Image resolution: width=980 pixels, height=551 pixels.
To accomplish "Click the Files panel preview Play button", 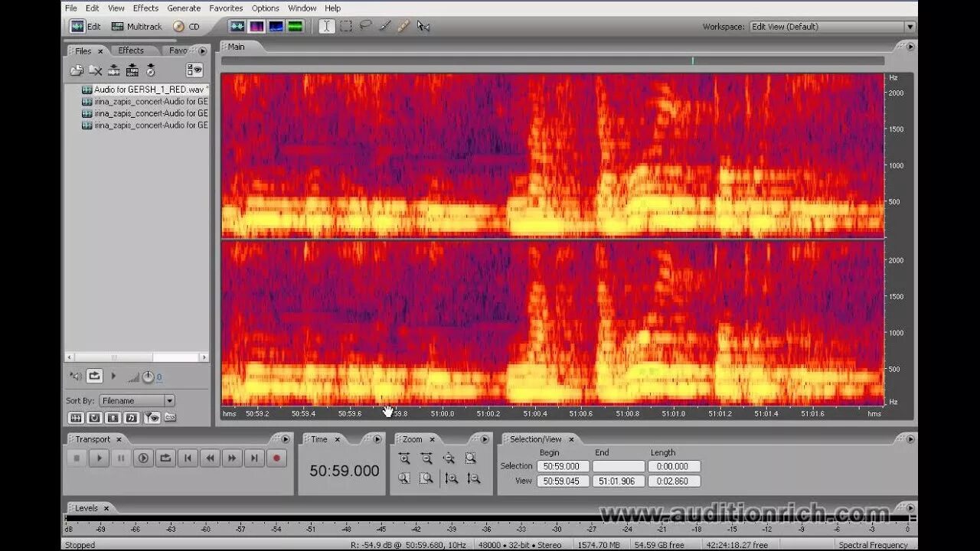I will pyautogui.click(x=114, y=376).
